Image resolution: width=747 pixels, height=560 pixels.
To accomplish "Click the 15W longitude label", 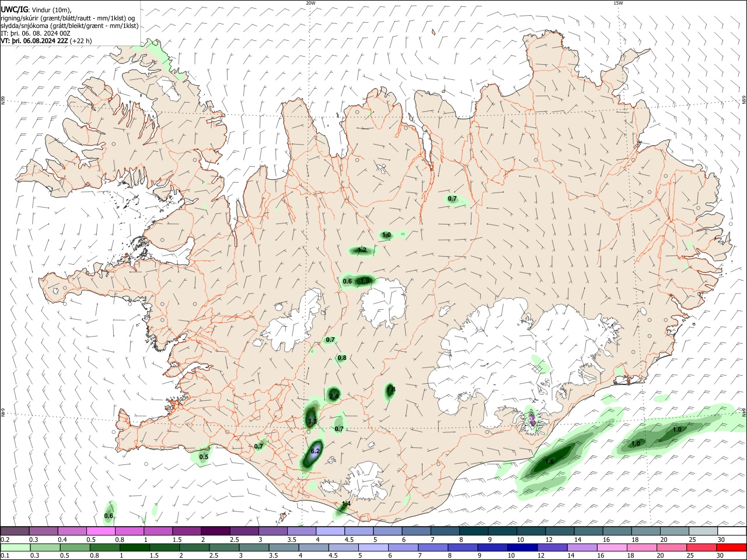I will pos(618,3).
